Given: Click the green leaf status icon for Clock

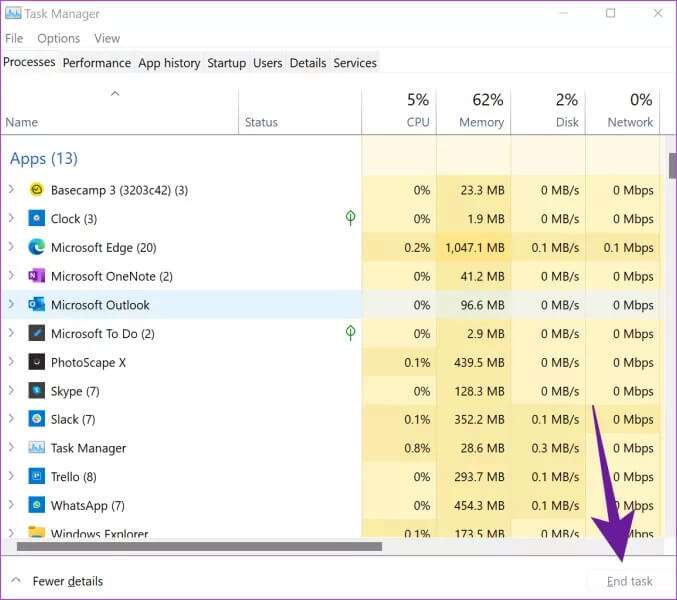Looking at the screenshot, I should pos(351,218).
